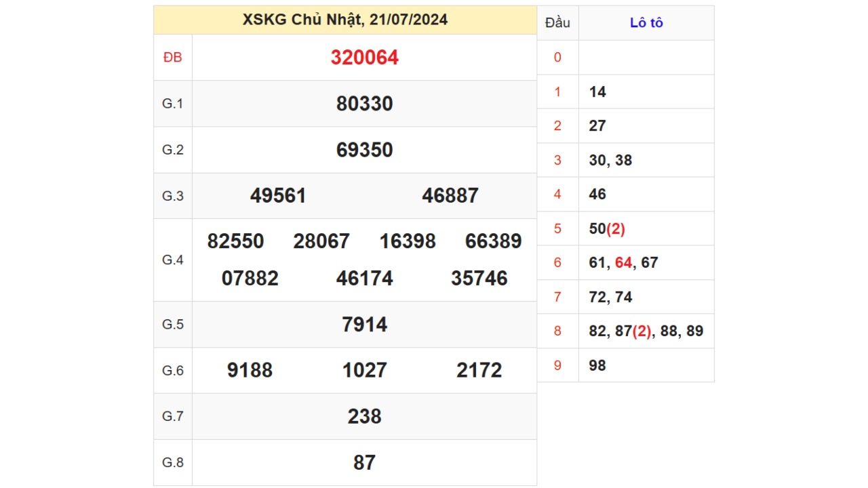Select lô tô value 98
This screenshot has width=868, height=488.
pyautogui.click(x=597, y=366)
